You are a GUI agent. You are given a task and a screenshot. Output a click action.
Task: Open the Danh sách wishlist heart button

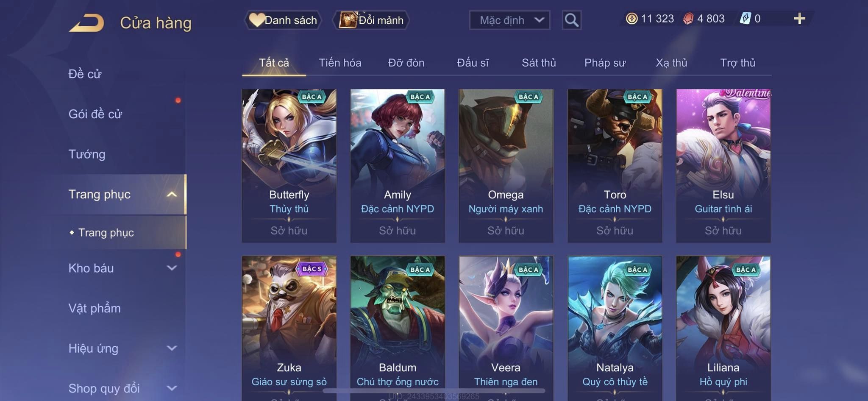pyautogui.click(x=283, y=20)
